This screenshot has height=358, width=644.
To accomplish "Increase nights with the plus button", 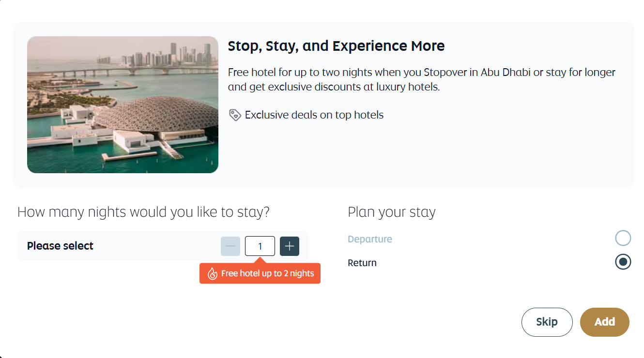I will click(x=290, y=246).
